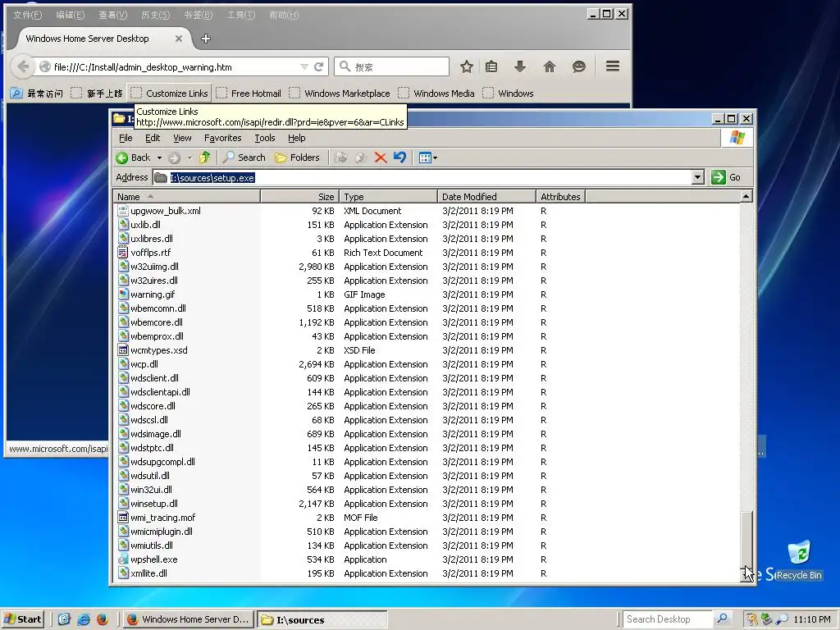Click the Firefox URL field
This screenshot has width=840, height=630.
[x=176, y=67]
